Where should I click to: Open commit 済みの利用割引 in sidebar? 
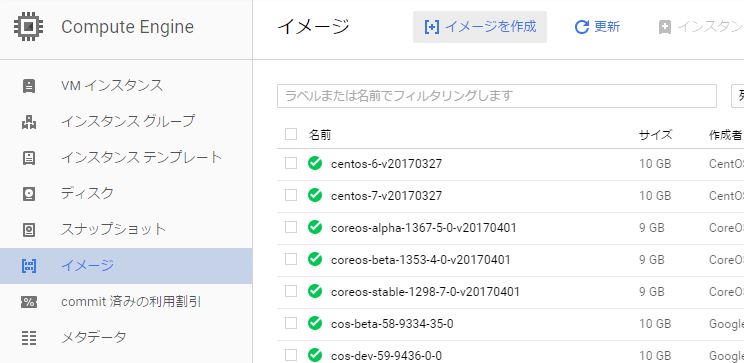126,302
